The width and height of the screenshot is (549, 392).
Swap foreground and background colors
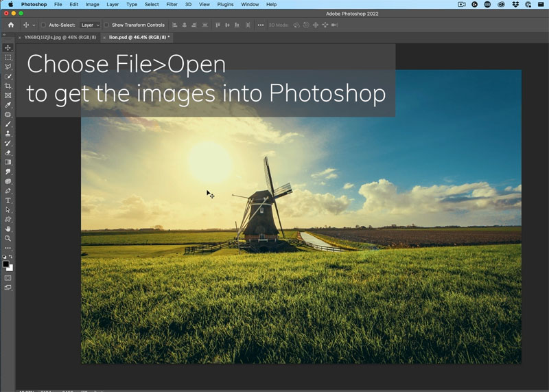(x=11, y=257)
